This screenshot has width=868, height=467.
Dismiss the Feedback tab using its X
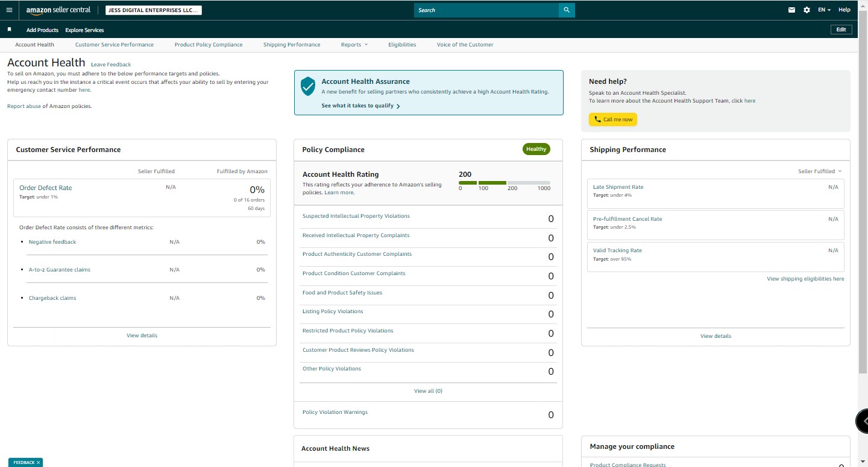click(x=38, y=463)
